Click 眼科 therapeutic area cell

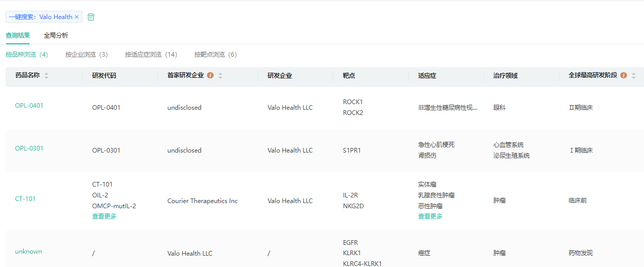(499, 108)
